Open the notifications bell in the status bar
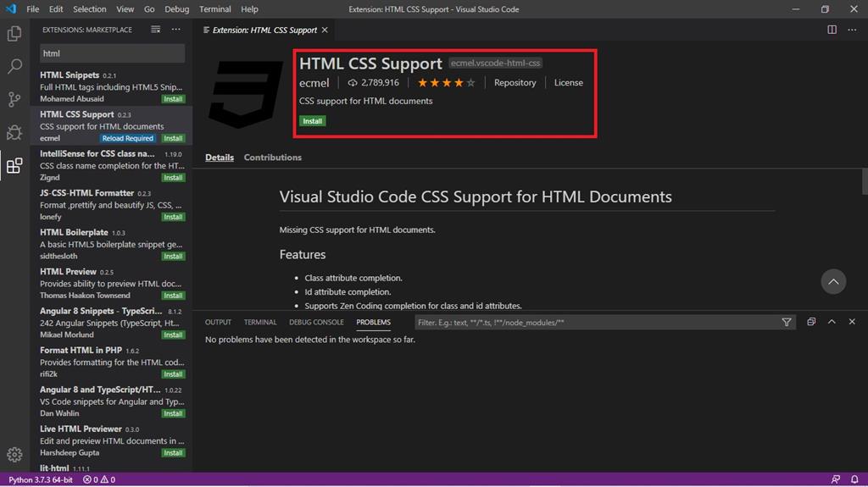868x487 pixels. [854, 479]
